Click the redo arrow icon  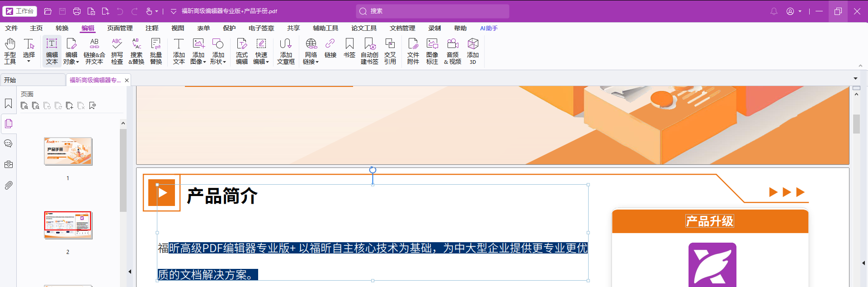[134, 11]
